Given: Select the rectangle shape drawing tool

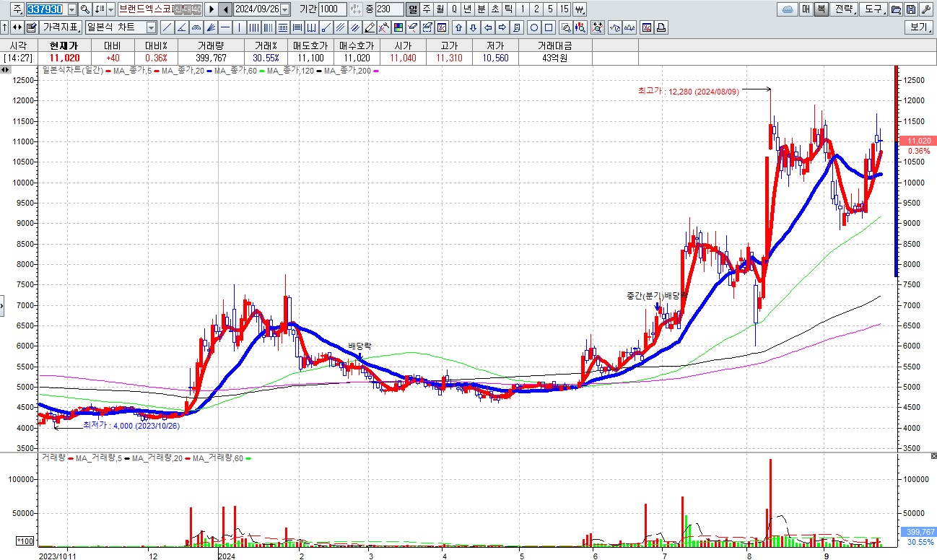Looking at the screenshot, I should (549, 27).
